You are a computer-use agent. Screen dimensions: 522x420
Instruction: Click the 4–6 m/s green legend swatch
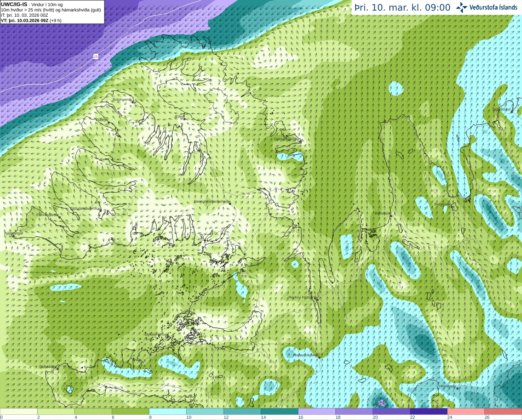coord(93,411)
